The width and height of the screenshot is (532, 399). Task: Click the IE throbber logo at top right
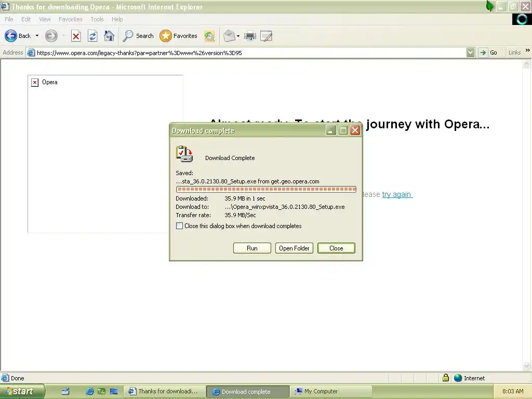pos(522,19)
